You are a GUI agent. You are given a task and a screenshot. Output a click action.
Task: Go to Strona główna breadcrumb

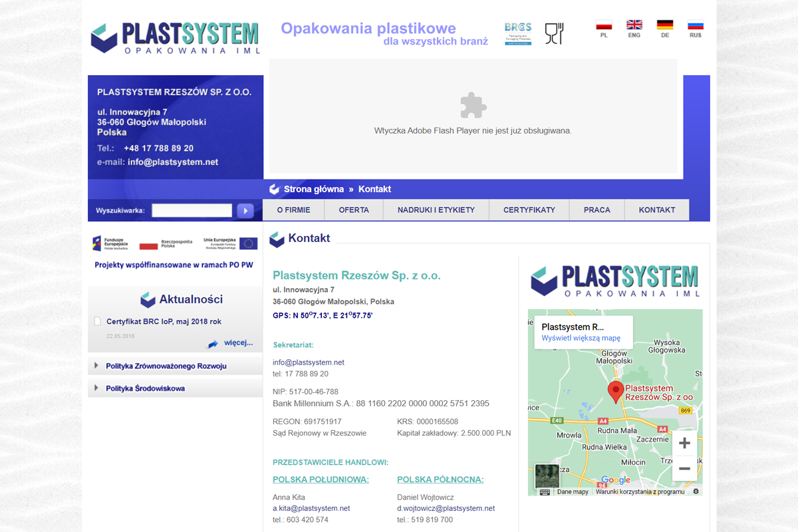314,190
